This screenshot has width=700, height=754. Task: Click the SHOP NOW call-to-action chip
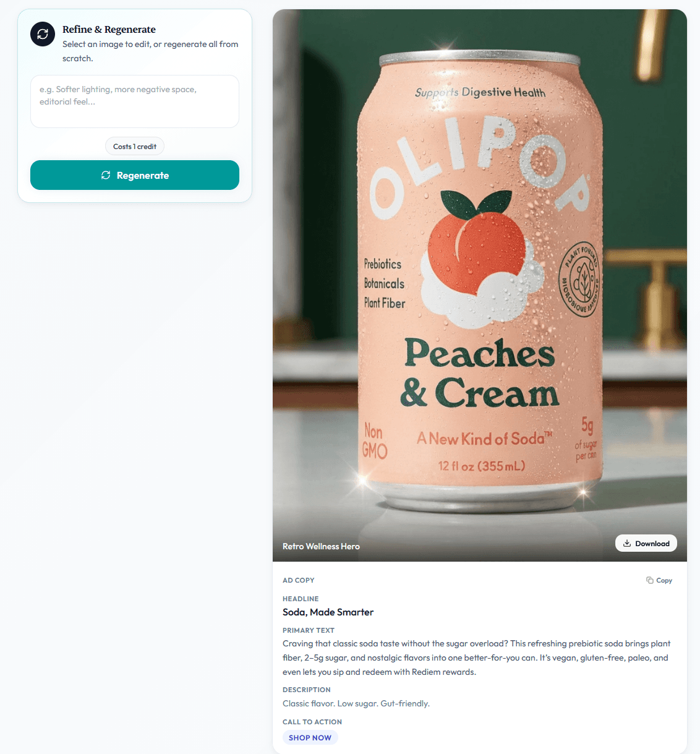pos(310,737)
